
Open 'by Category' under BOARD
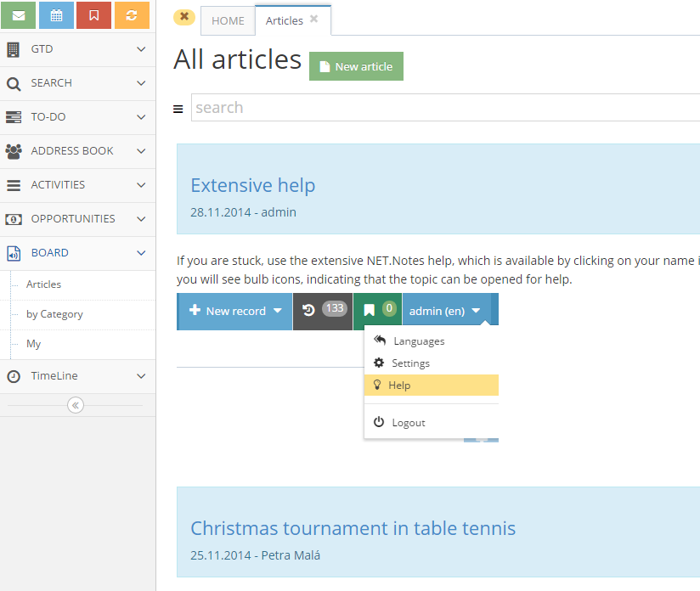54,314
